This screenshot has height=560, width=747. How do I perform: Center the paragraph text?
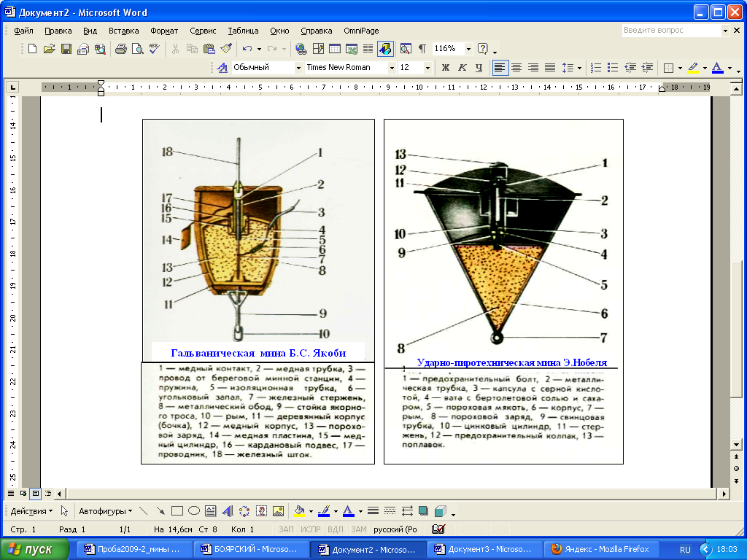(516, 68)
